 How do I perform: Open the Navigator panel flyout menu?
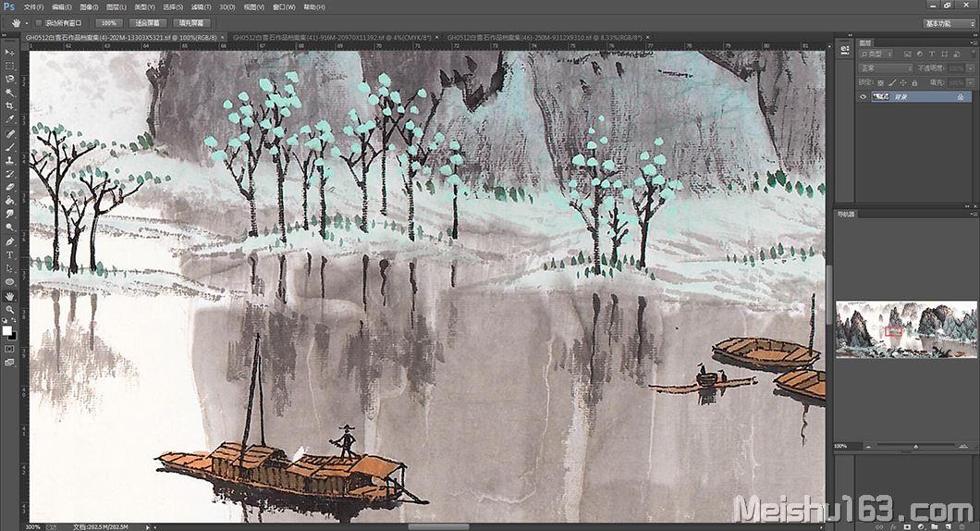[974, 214]
